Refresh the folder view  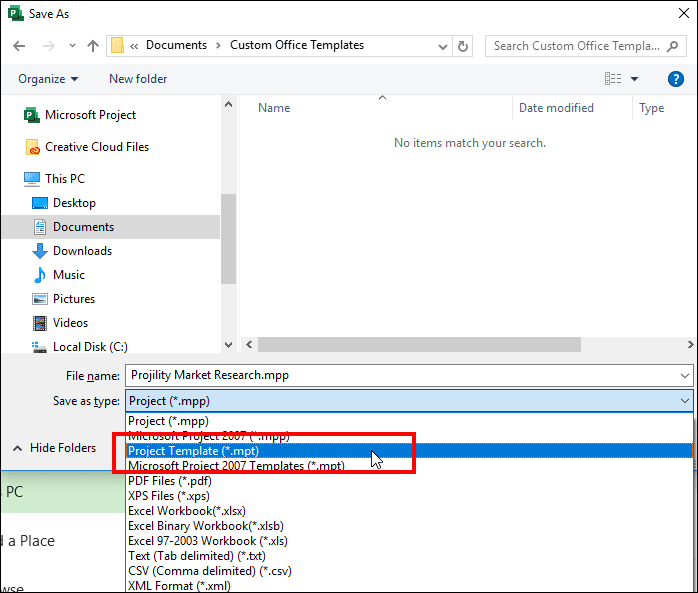pyautogui.click(x=463, y=46)
